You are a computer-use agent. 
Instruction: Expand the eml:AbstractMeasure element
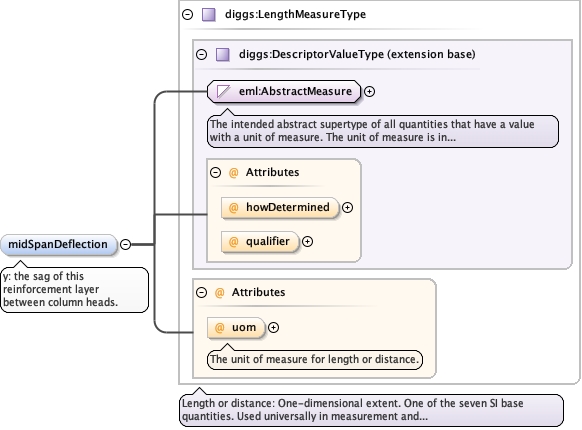[x=369, y=91]
